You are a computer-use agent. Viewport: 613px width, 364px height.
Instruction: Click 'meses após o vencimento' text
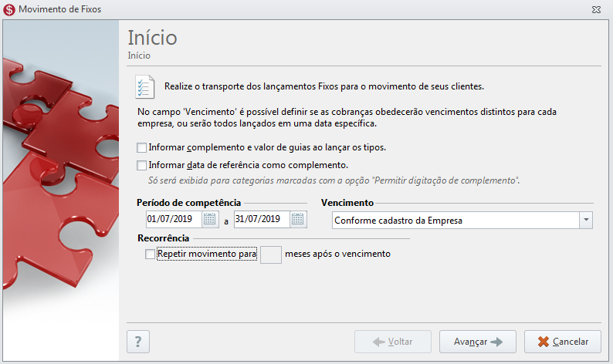(338, 254)
